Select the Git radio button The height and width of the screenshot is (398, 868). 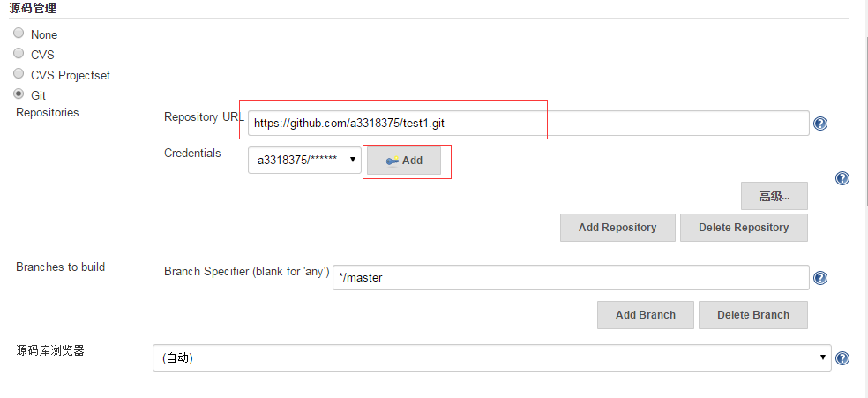19,94
